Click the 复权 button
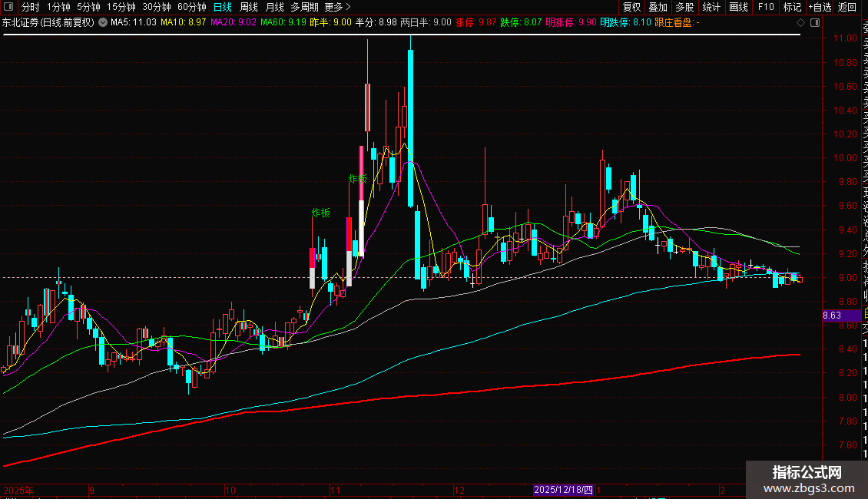 pyautogui.click(x=631, y=7)
